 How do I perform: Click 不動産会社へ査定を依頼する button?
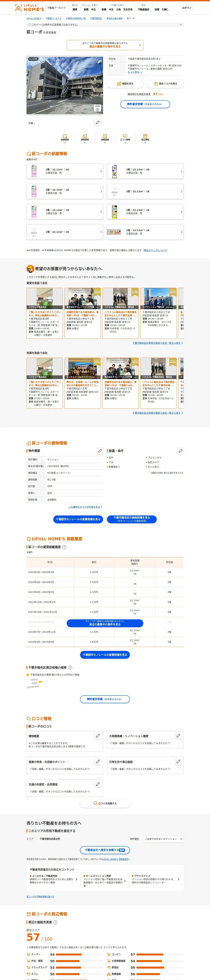tap(105, 849)
